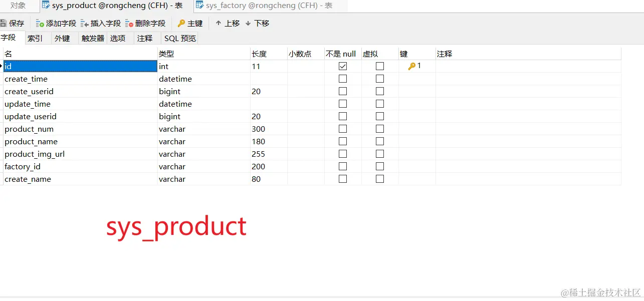Check Not Null for create_time
Image resolution: width=644 pixels, height=301 pixels.
[x=343, y=79]
